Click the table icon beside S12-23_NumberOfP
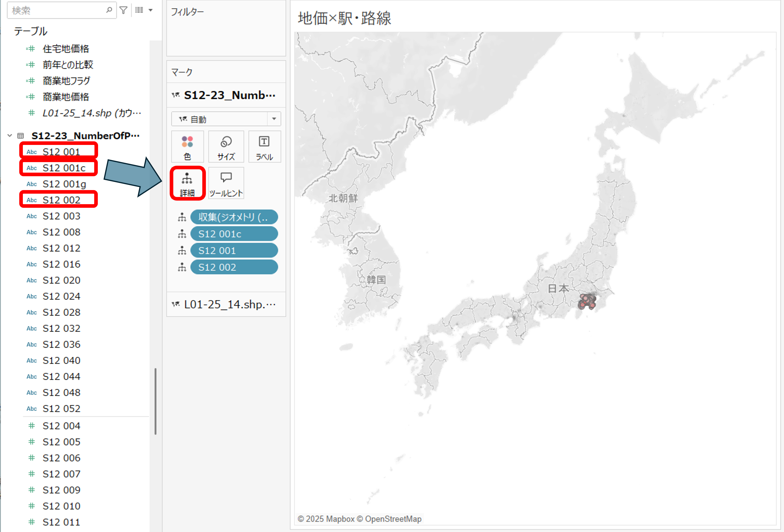 pyautogui.click(x=21, y=135)
